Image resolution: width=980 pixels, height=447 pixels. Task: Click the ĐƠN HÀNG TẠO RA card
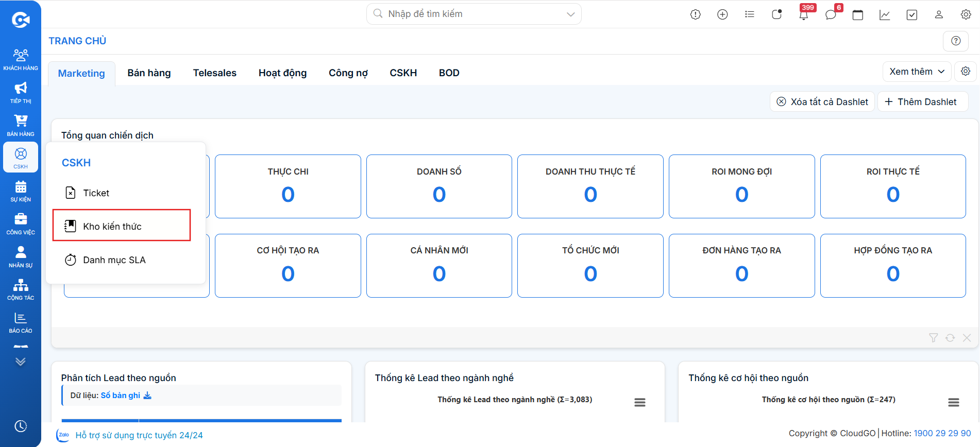pos(741,266)
